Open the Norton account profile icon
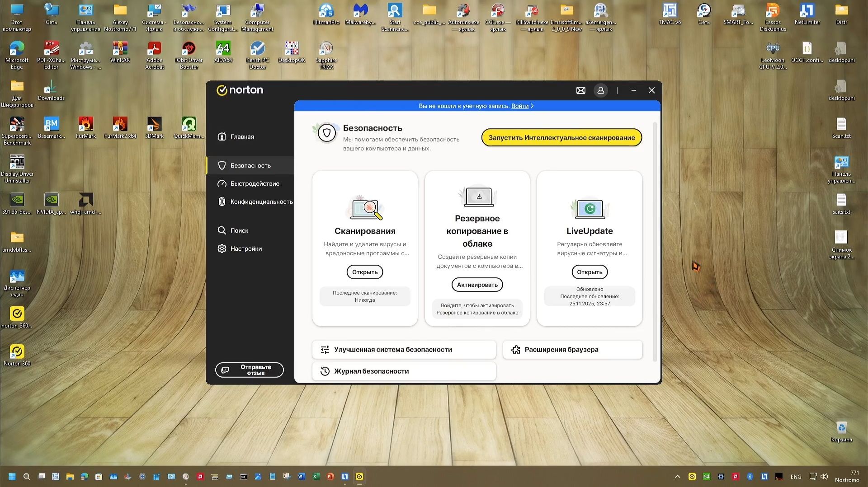The image size is (868, 487). (601, 90)
